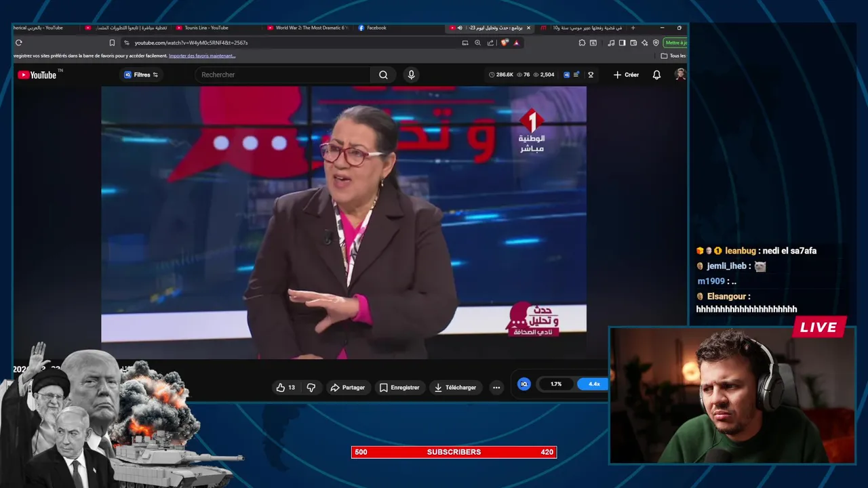
Task: Click the share page icon in address bar
Action: tap(490, 43)
